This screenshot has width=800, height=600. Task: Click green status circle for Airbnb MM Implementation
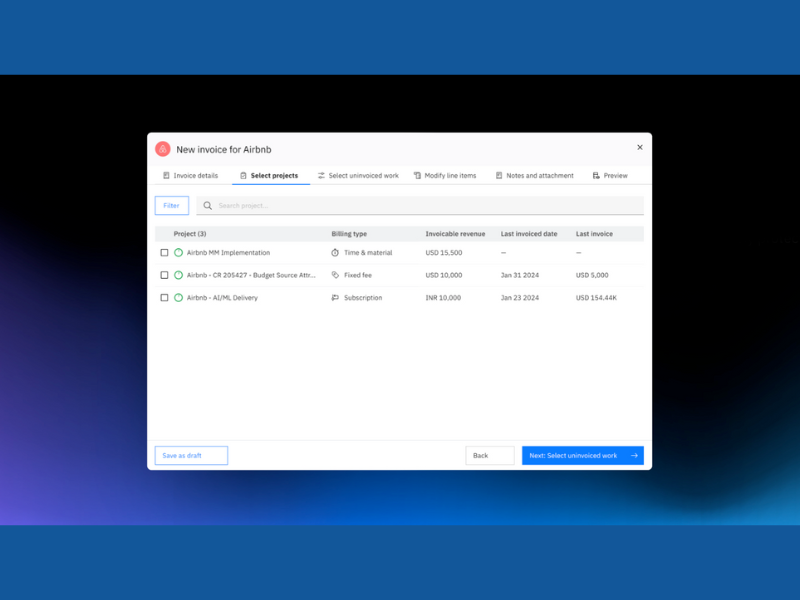pos(179,253)
